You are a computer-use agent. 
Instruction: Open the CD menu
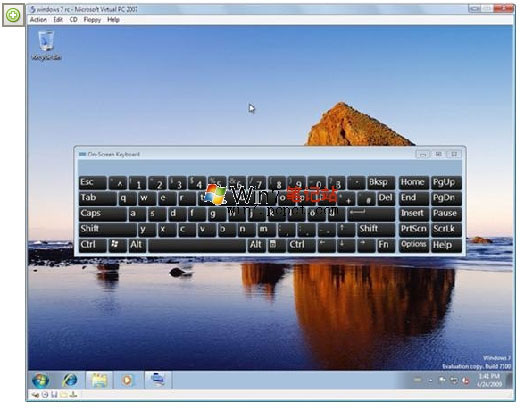(73, 20)
